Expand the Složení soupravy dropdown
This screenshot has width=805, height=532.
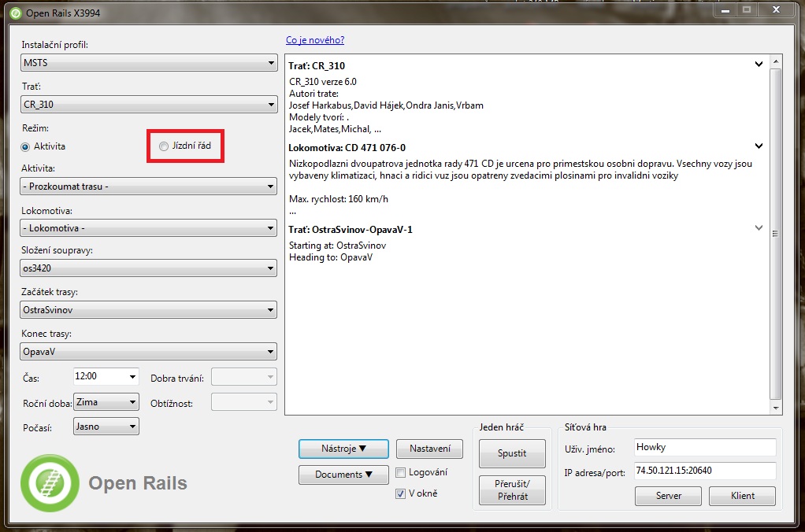point(149,269)
